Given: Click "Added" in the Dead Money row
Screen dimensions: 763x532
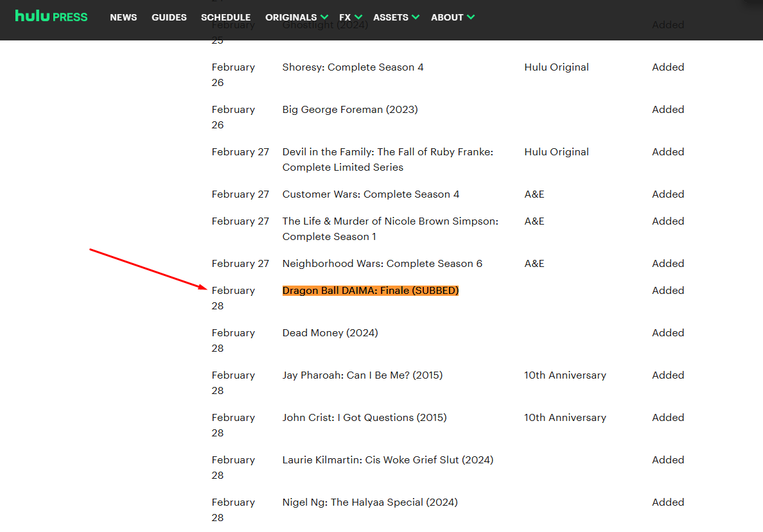Looking at the screenshot, I should click(668, 332).
